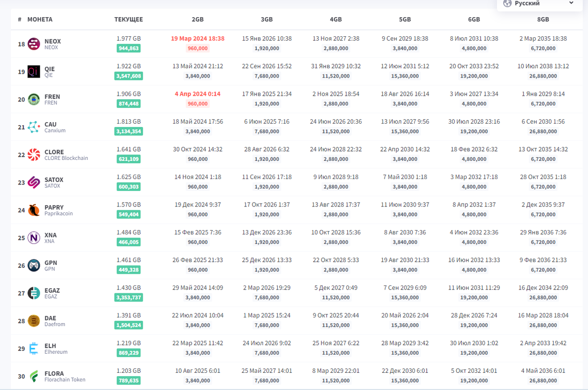
Task: Sort by the 3GB column header
Action: 267,20
